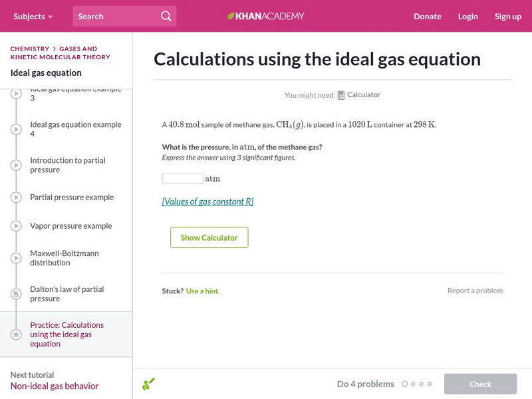
Task: Open the 'Values of gas constant R' link
Action: coord(207,201)
